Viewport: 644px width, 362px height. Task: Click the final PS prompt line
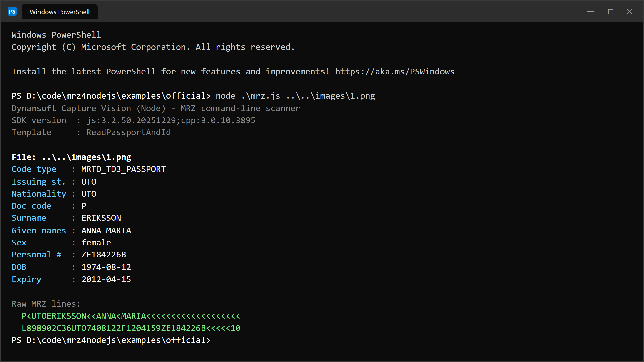point(111,340)
